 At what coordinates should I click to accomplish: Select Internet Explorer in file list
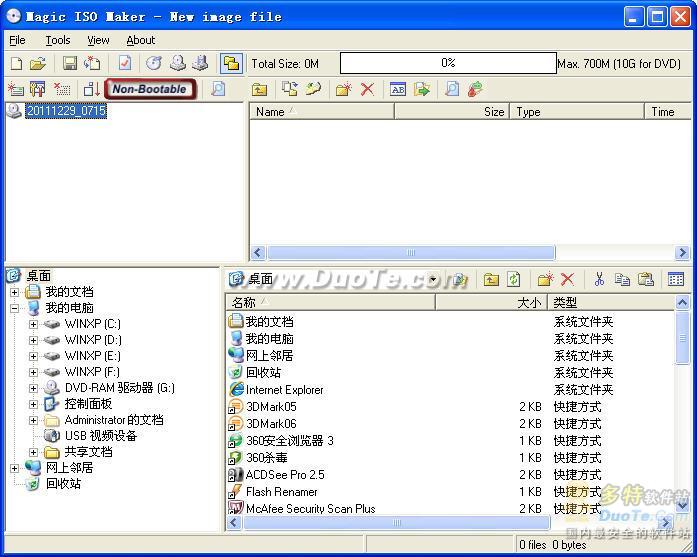coord(284,390)
